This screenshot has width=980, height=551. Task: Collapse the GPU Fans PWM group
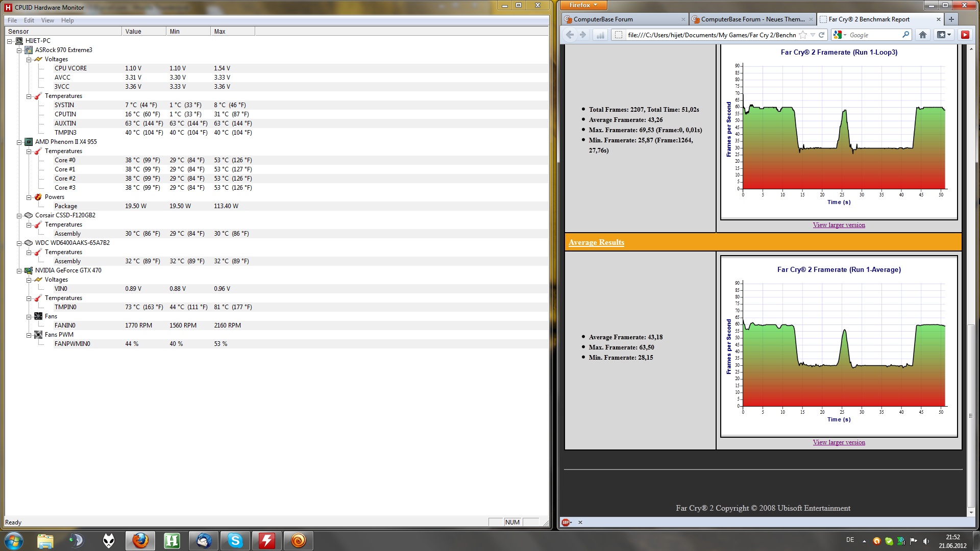29,335
